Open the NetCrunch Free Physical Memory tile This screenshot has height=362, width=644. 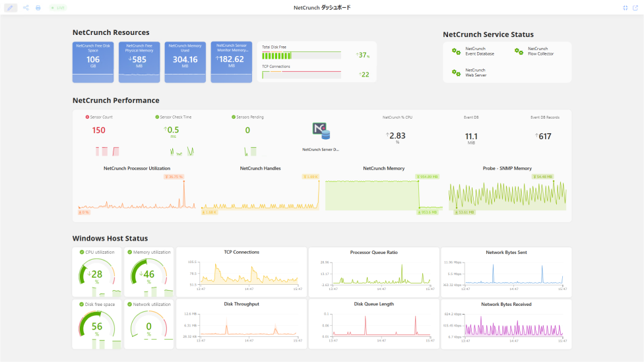[x=139, y=62]
